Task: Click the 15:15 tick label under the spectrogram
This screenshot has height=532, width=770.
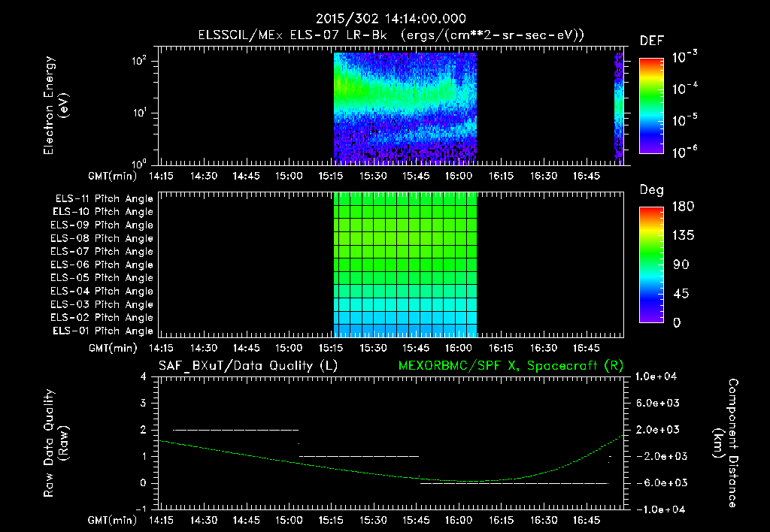Action: tap(331, 176)
